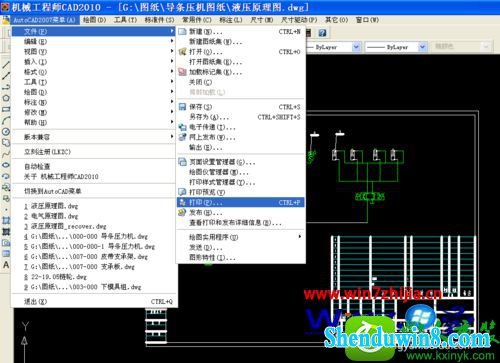Image resolution: width=500 pixels, height=363 pixels.
Task: Choose 打印样式管理器(Y)... entry
Action: tap(240, 182)
